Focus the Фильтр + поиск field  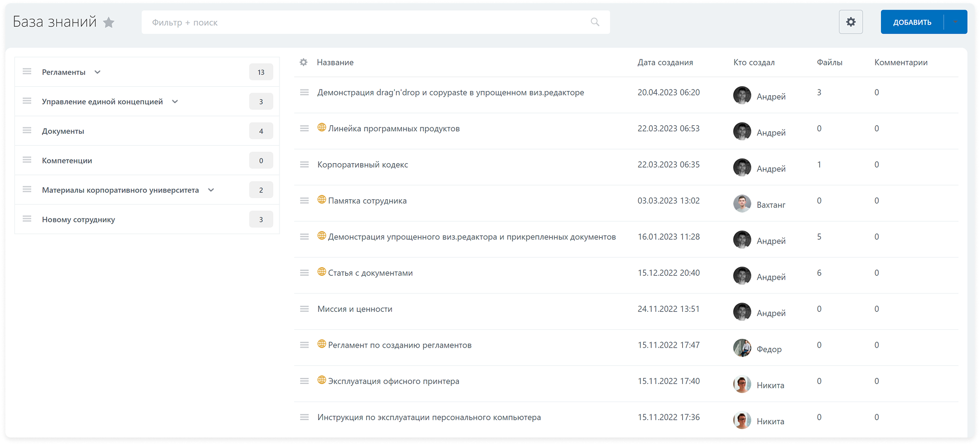[375, 22]
